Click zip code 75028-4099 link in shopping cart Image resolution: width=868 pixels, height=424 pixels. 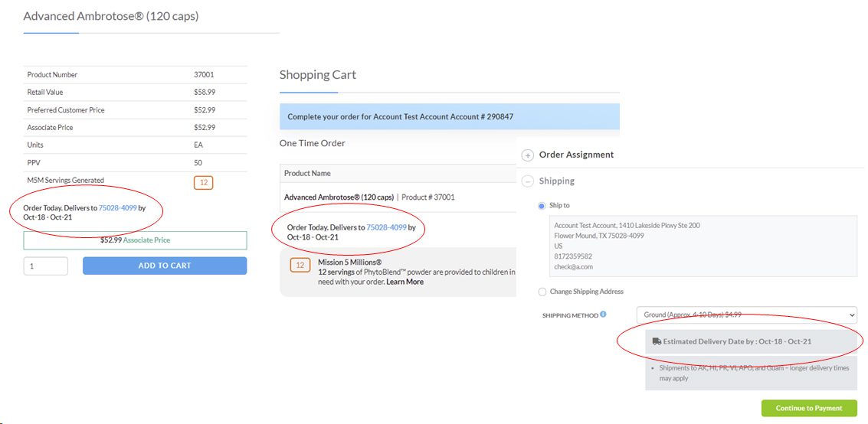(x=386, y=227)
